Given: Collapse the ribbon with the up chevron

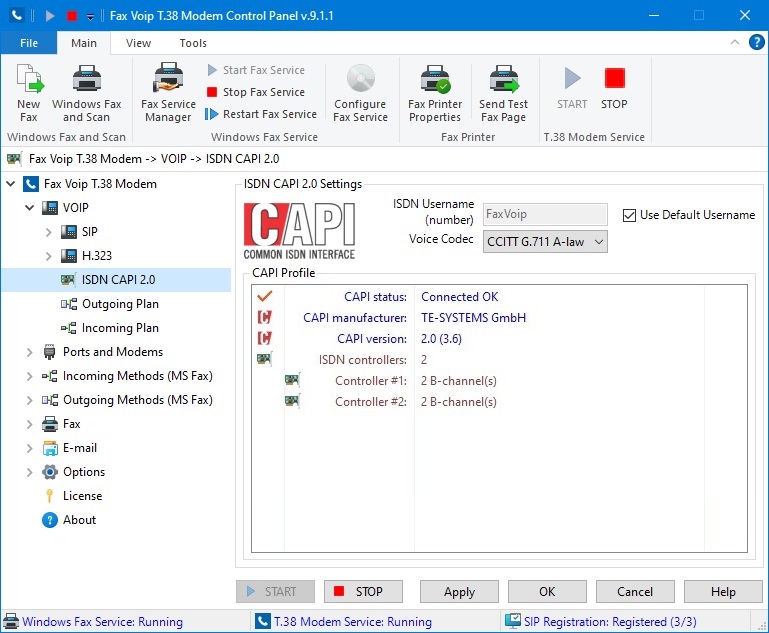Looking at the screenshot, I should [735, 42].
